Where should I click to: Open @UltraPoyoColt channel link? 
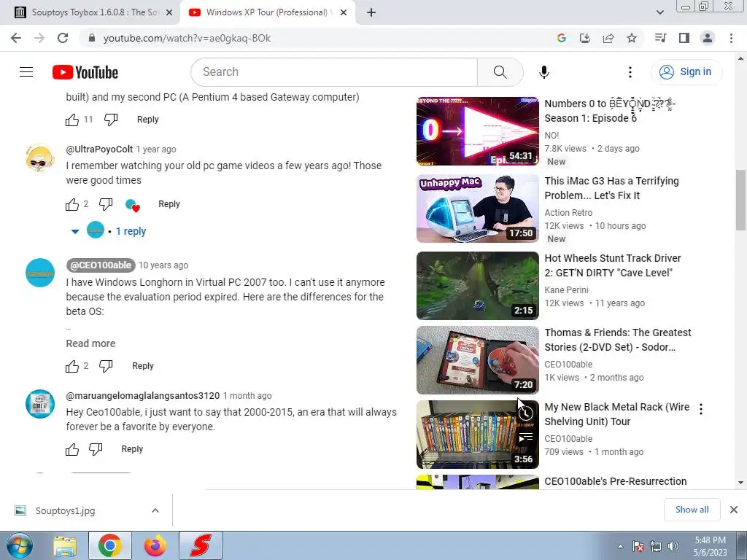pos(99,149)
